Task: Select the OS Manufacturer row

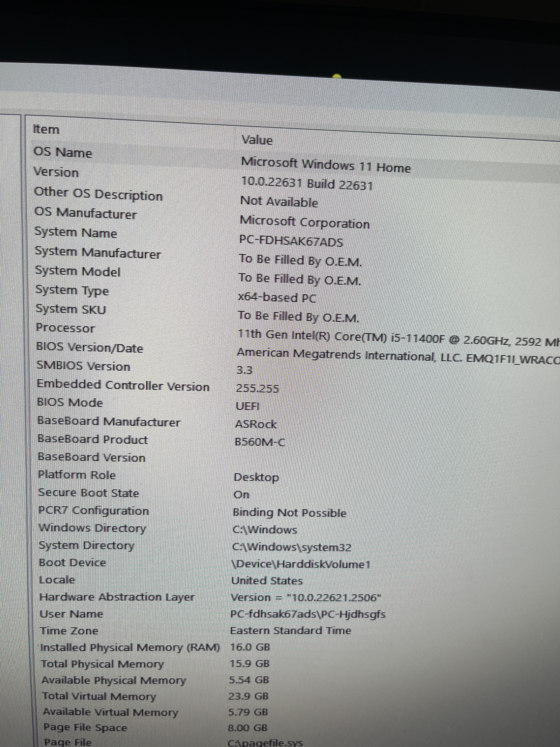Action: point(86,213)
